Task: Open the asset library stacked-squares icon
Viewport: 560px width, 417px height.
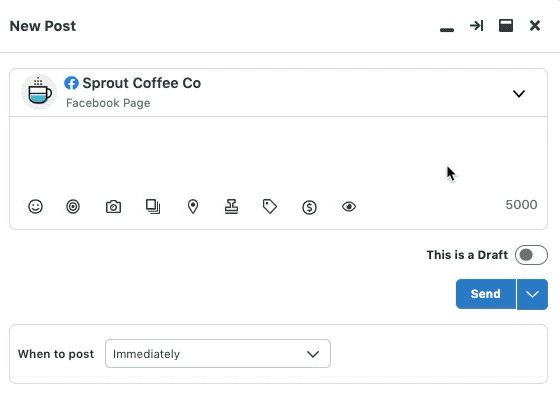Action: 153,206
